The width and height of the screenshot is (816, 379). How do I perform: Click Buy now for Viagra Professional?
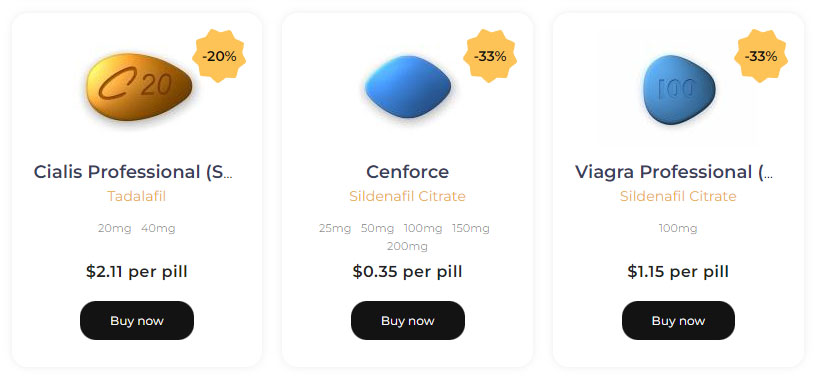(678, 321)
